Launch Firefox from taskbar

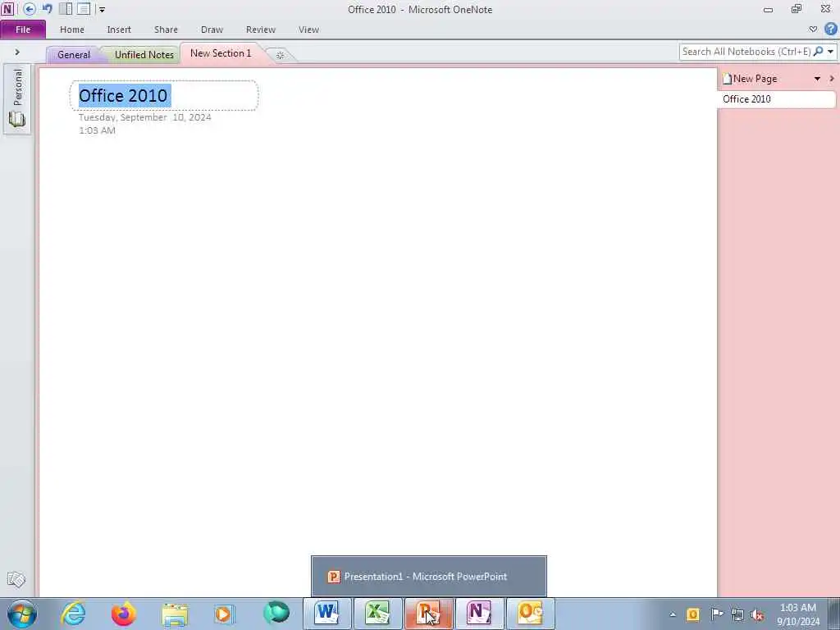[123, 614]
